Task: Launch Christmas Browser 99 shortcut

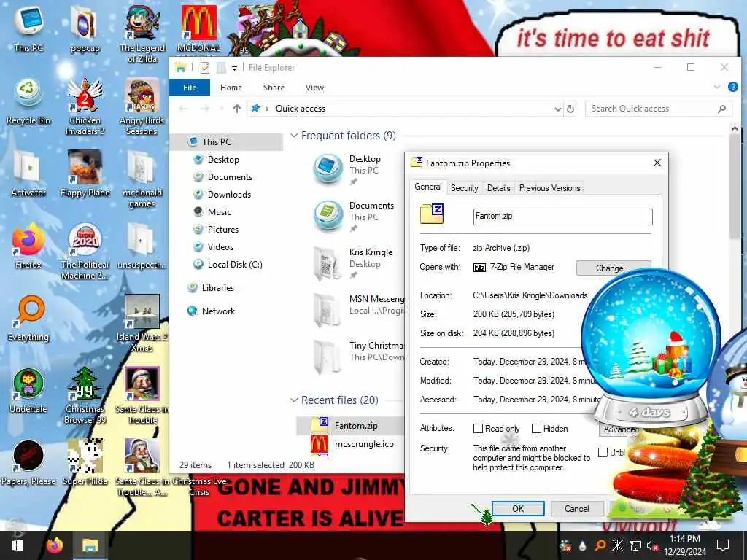Action: pyautogui.click(x=85, y=395)
